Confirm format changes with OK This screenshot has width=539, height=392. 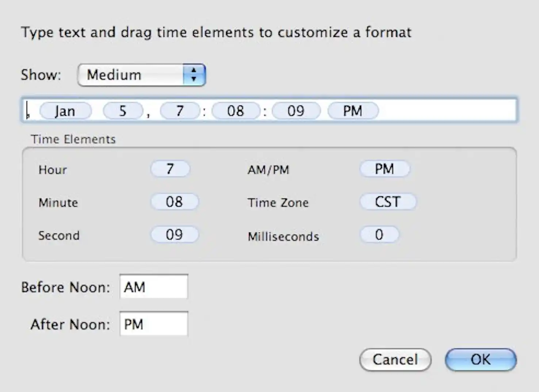(480, 360)
